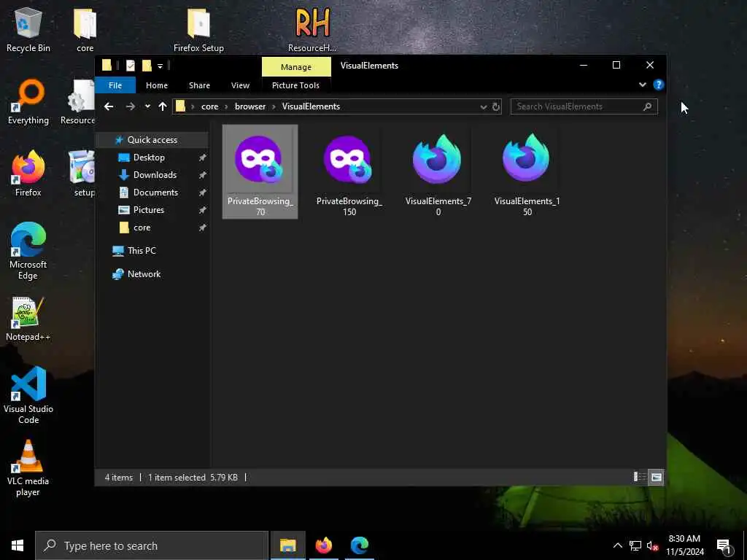Click the 'VisualElements' breadcrumb segment
This screenshot has width=747, height=560.
(311, 106)
